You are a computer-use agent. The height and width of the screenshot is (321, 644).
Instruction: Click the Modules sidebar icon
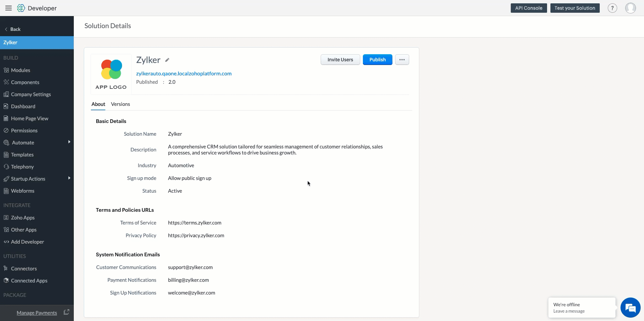6,70
